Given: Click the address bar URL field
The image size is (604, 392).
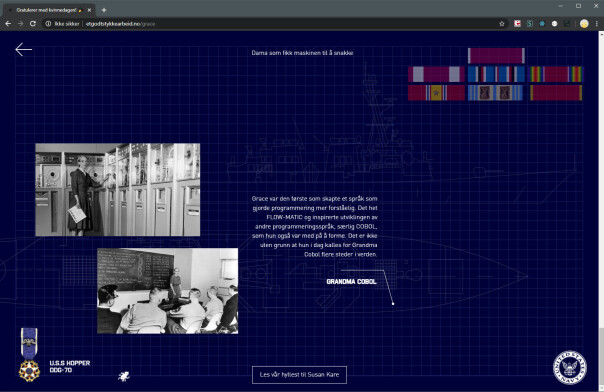Looking at the screenshot, I should coord(270,24).
